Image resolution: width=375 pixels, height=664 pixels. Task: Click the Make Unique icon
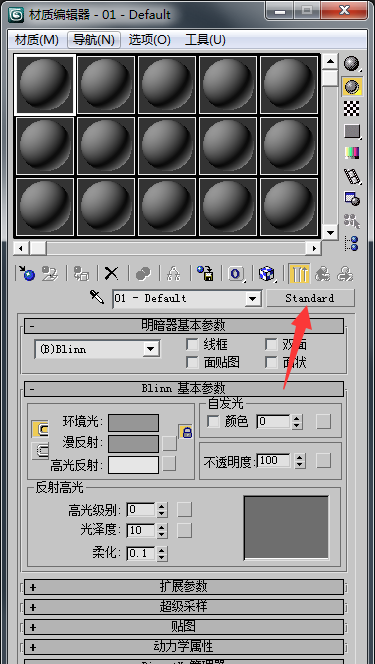174,274
